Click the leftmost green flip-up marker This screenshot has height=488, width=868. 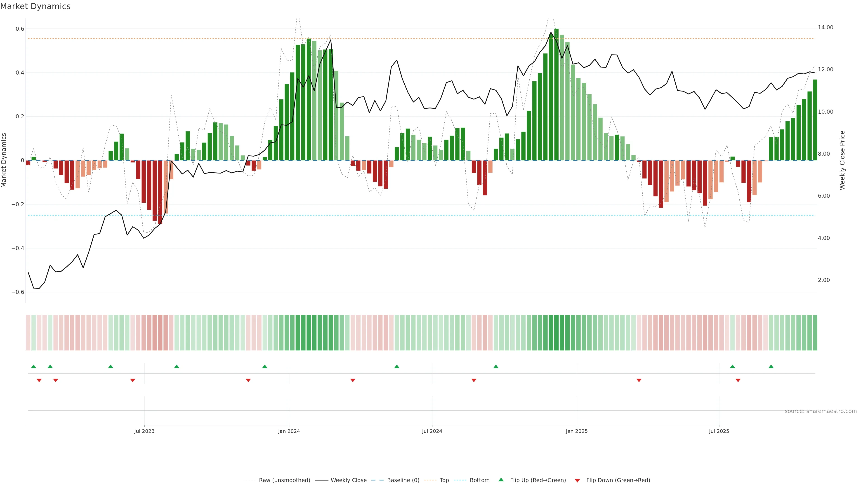(33, 366)
